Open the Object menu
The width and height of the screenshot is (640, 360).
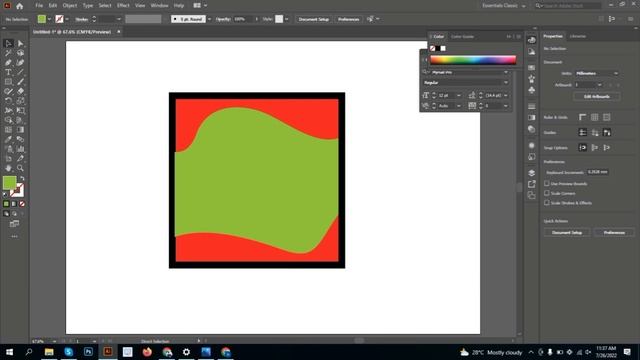point(70,6)
